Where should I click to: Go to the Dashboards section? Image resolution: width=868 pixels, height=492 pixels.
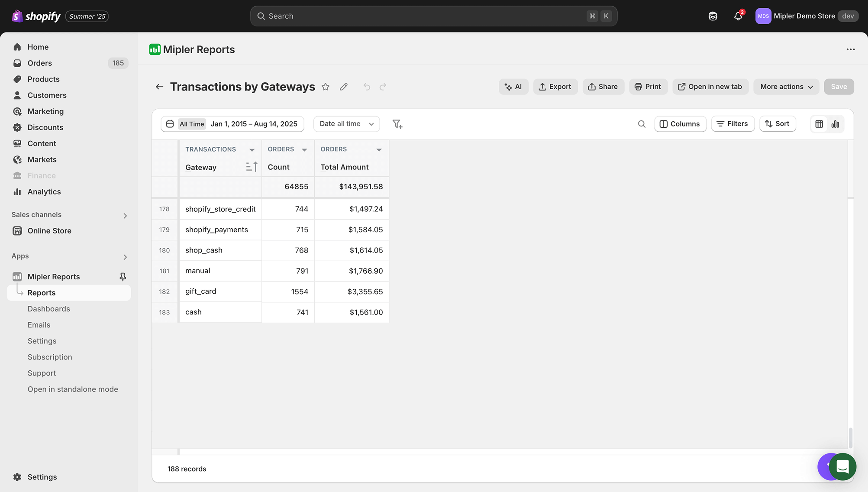pos(48,308)
